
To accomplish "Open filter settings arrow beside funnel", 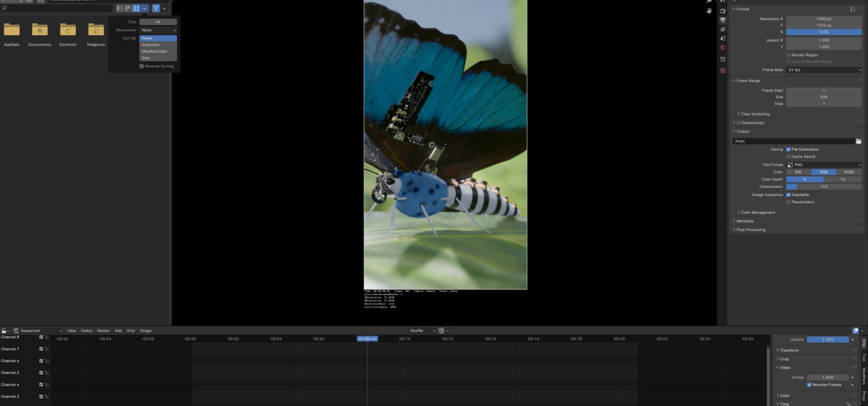I will point(164,8).
